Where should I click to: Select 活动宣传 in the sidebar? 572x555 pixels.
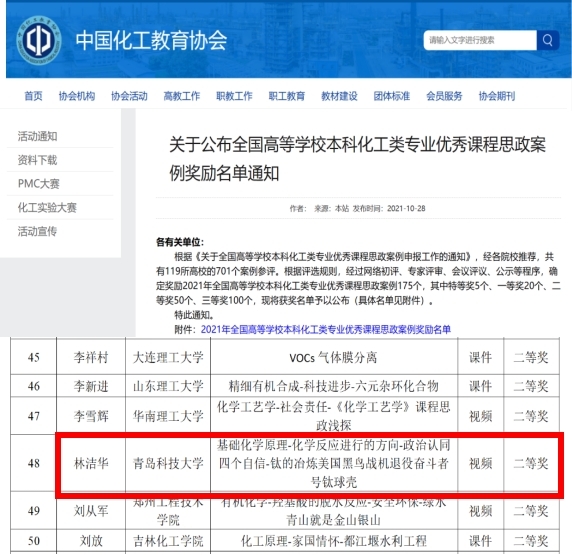[x=38, y=231]
